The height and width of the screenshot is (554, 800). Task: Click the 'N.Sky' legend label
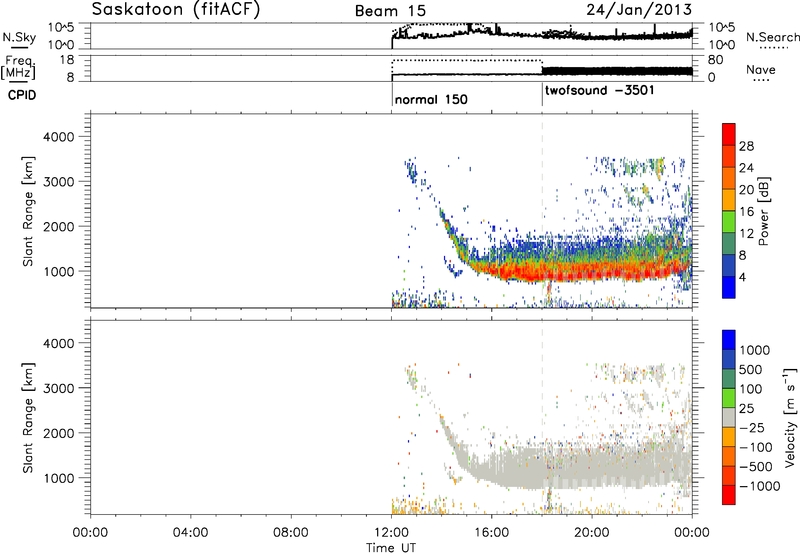pos(19,37)
